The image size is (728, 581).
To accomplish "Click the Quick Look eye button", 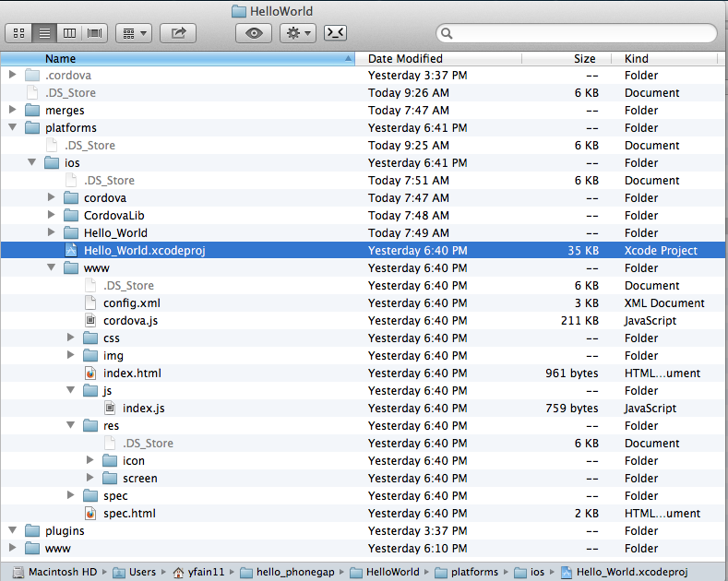I will [x=254, y=33].
